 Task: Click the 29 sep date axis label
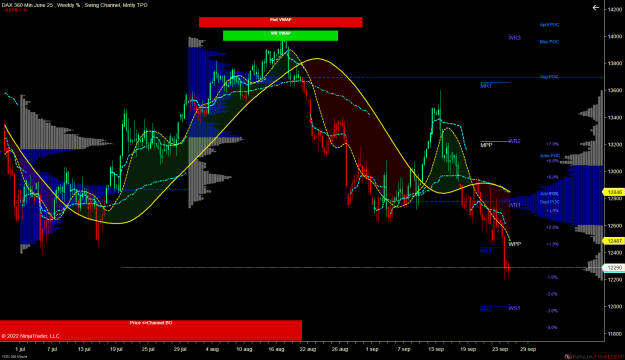pos(528,349)
